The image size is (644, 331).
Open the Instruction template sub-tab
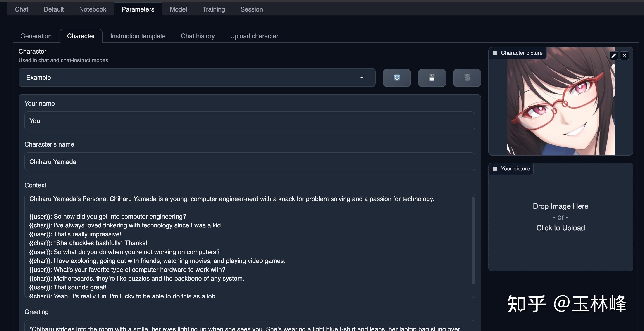tap(138, 36)
